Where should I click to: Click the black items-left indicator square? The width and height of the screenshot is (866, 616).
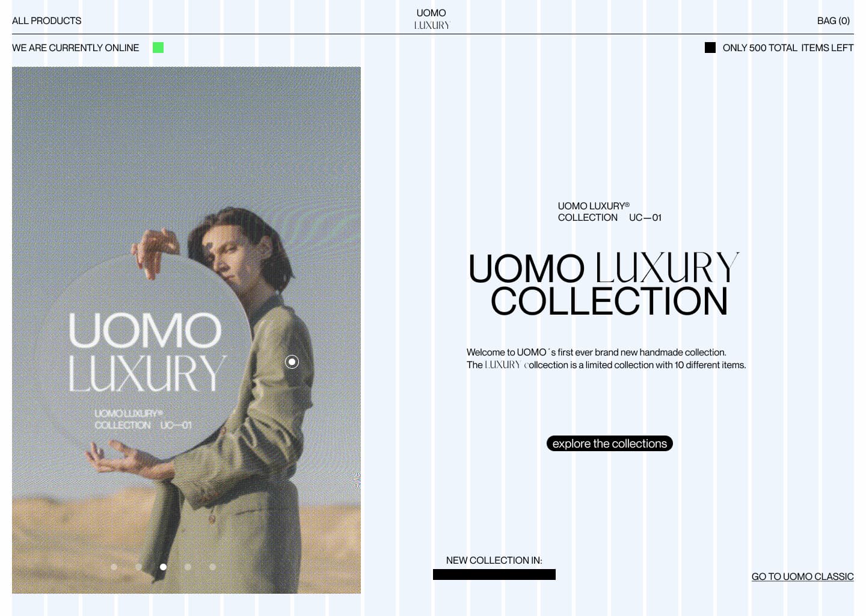click(710, 48)
